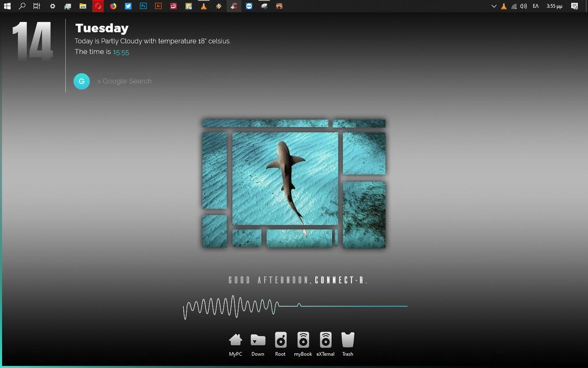The width and height of the screenshot is (588, 368).
Task: Open the eXTernal drive launcher
Action: tap(326, 339)
